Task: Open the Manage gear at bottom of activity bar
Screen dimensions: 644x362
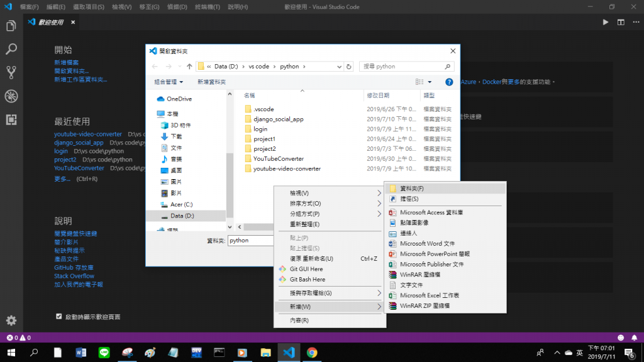Action: 11,320
